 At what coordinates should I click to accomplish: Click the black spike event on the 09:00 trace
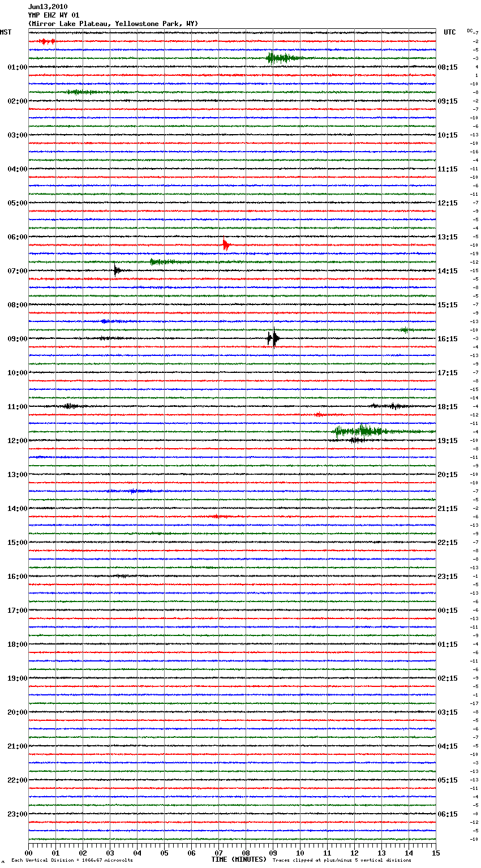273,338
